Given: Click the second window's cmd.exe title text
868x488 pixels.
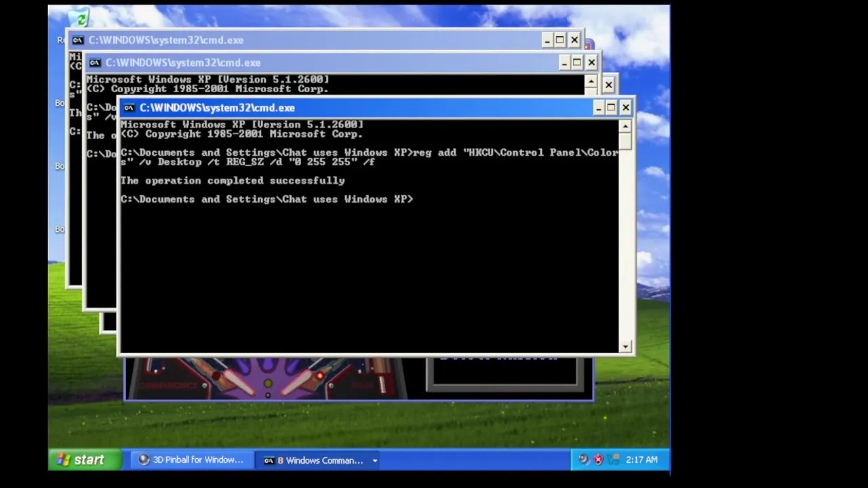Looking at the screenshot, I should tap(183, 62).
